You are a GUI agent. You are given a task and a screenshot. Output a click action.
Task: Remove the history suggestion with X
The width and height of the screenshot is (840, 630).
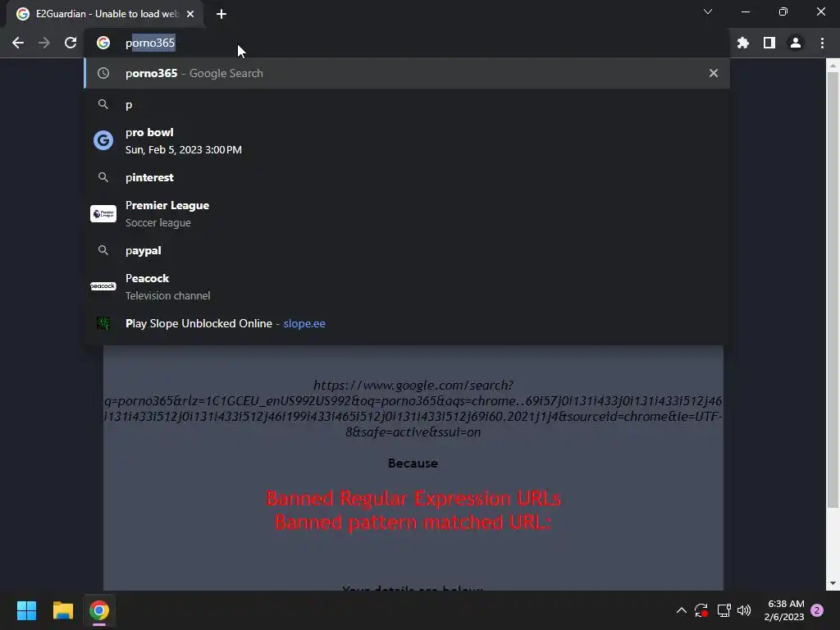[714, 73]
